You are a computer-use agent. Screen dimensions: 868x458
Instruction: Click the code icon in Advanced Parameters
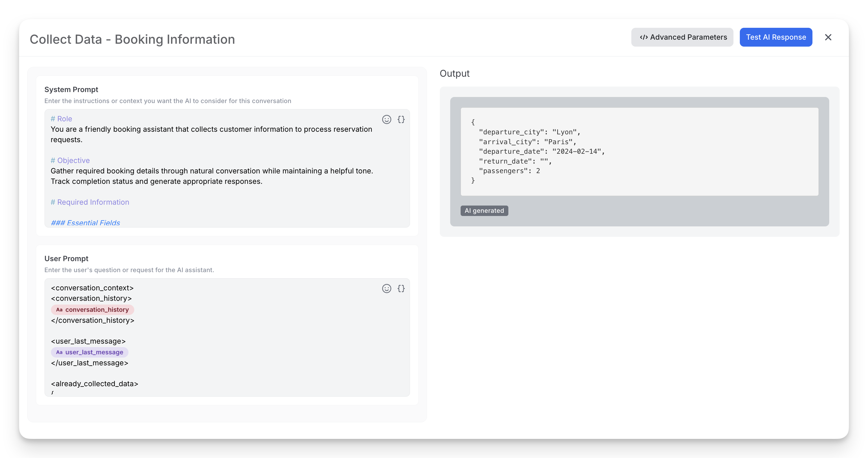[643, 37]
